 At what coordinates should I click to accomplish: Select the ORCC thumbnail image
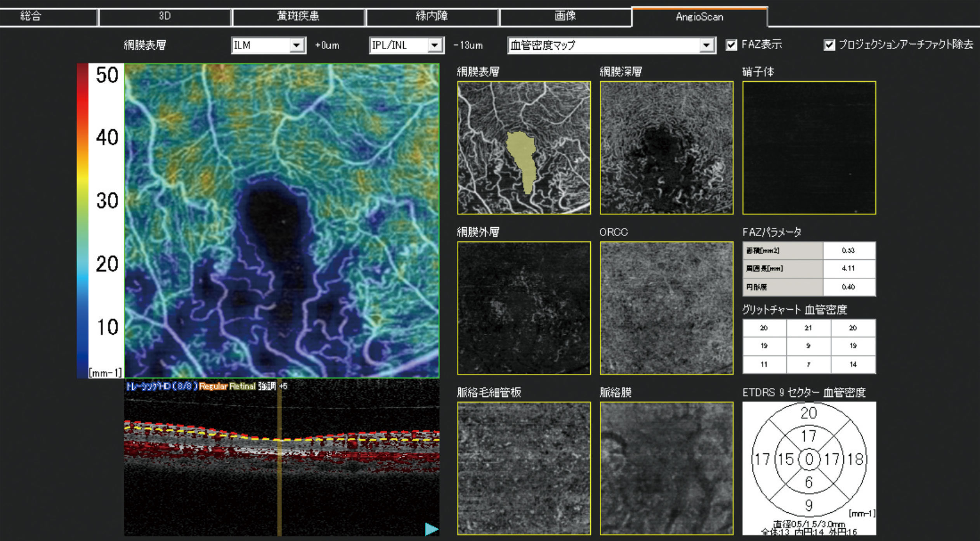pyautogui.click(x=666, y=308)
